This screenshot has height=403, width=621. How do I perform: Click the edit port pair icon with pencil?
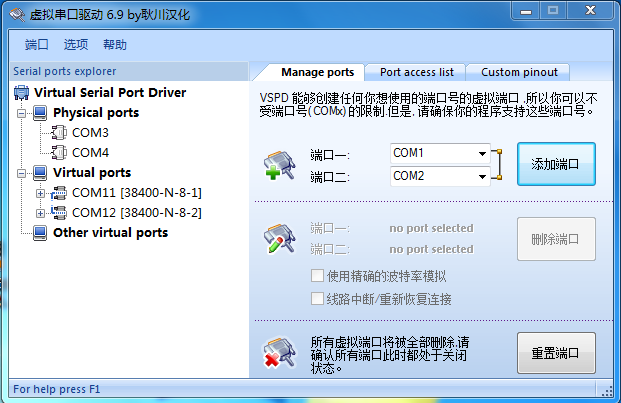tap(280, 239)
